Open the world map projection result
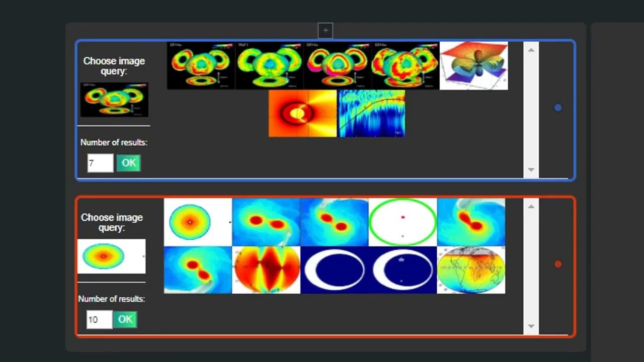 471,269
